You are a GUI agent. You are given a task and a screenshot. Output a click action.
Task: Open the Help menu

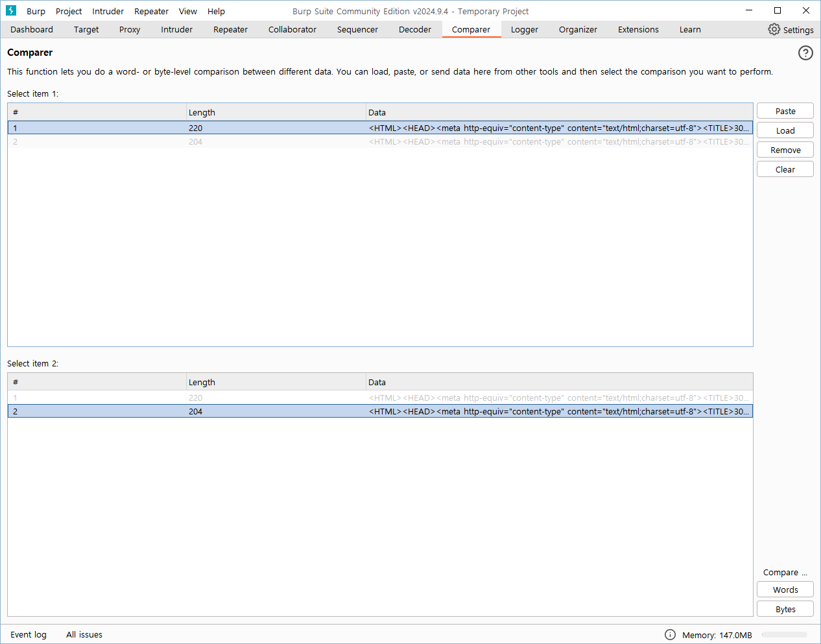pos(216,11)
